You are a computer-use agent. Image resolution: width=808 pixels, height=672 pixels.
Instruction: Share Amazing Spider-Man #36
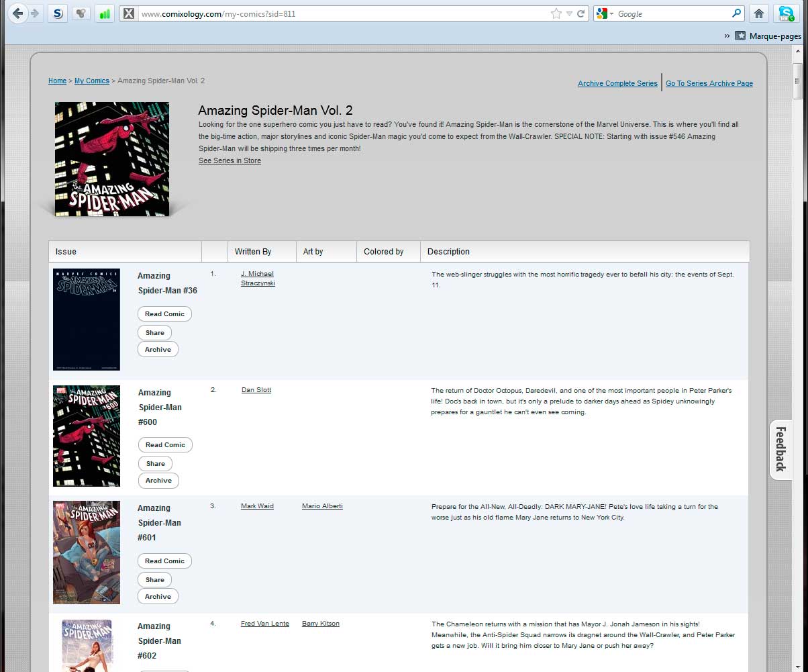pos(154,333)
